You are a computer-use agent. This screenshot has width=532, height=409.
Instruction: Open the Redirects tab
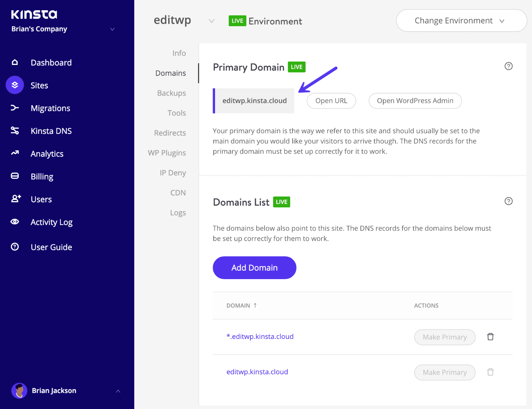(x=170, y=133)
